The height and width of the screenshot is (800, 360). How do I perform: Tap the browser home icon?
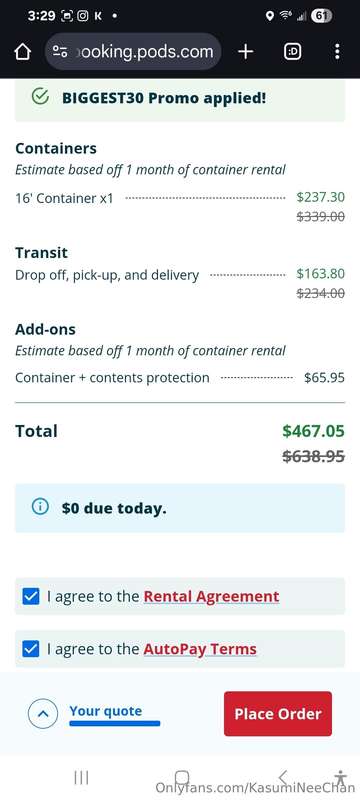point(23,52)
